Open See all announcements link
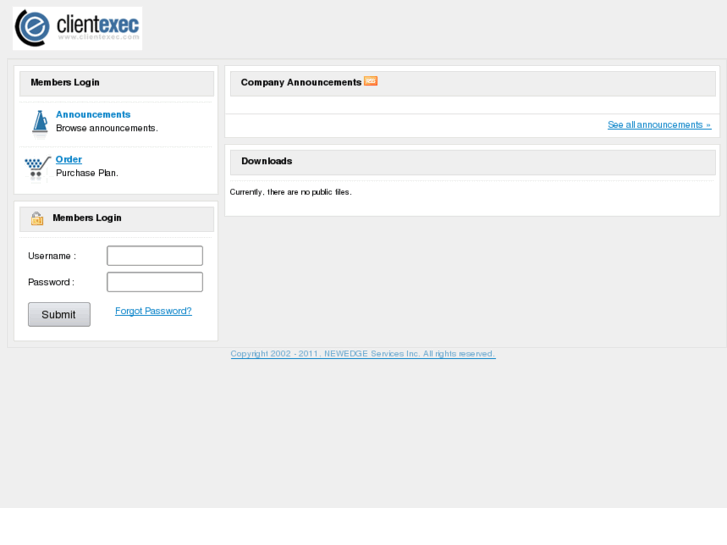 [x=659, y=125]
